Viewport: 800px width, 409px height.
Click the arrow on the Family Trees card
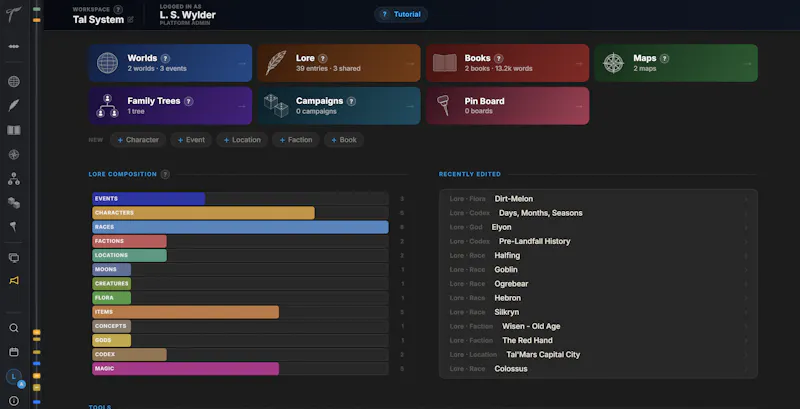click(241, 107)
